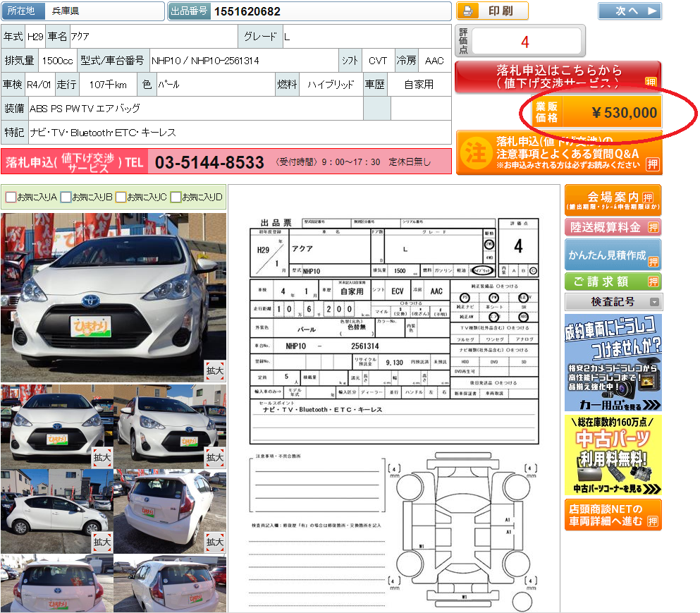
Task: Open the side profile photo of the car
Action: click(56, 511)
